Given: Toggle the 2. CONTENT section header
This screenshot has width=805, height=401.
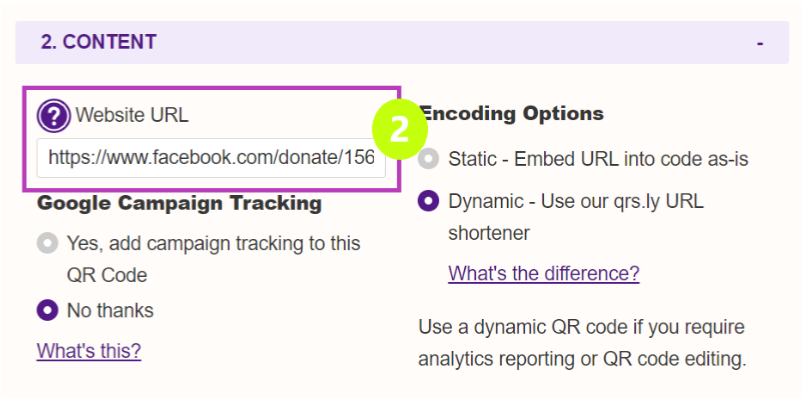Looking at the screenshot, I should pos(402,43).
